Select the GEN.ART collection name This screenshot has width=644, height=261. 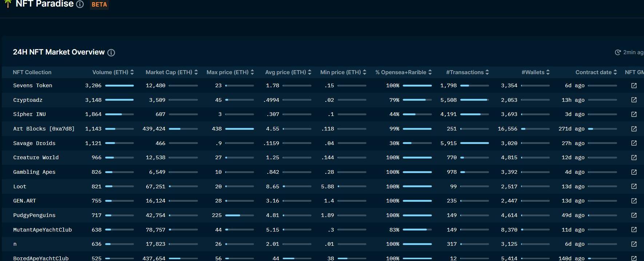[x=24, y=201]
